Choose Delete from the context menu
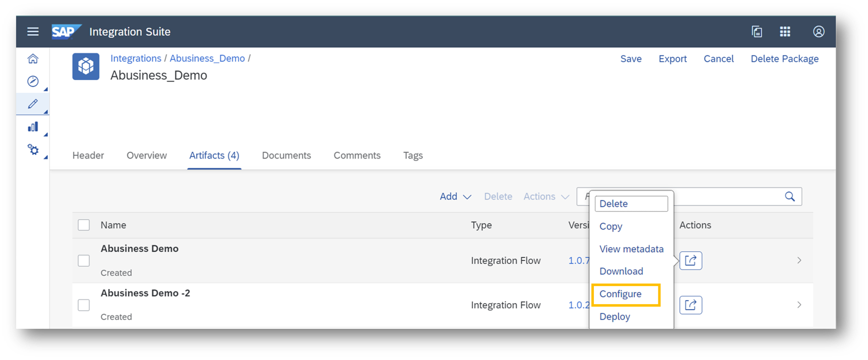Viewport: 868px width, 360px height. pos(631,204)
